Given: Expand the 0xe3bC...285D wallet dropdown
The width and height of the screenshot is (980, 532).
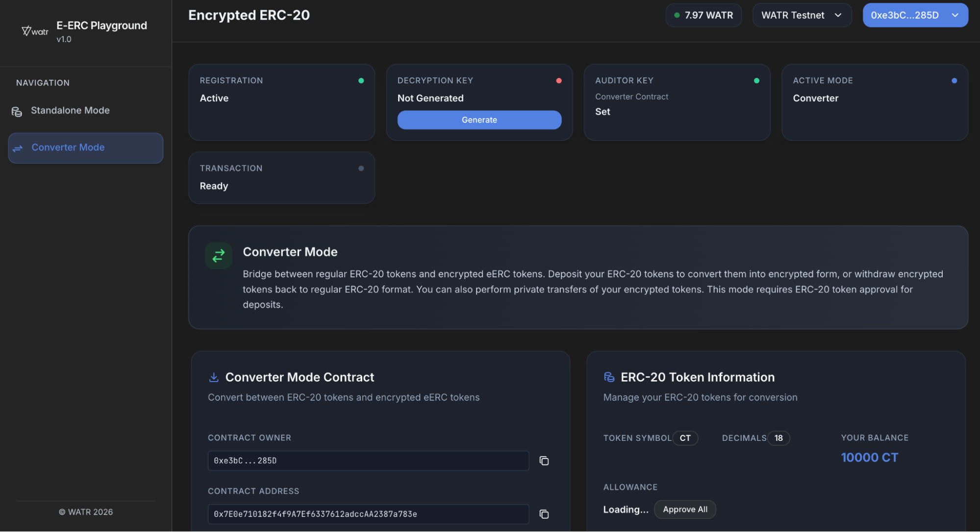Looking at the screenshot, I should coord(915,15).
